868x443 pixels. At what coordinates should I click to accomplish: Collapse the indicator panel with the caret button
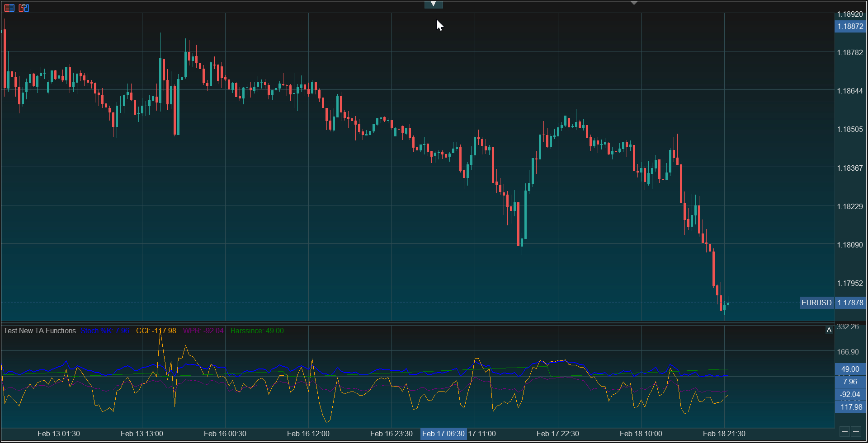(x=829, y=330)
